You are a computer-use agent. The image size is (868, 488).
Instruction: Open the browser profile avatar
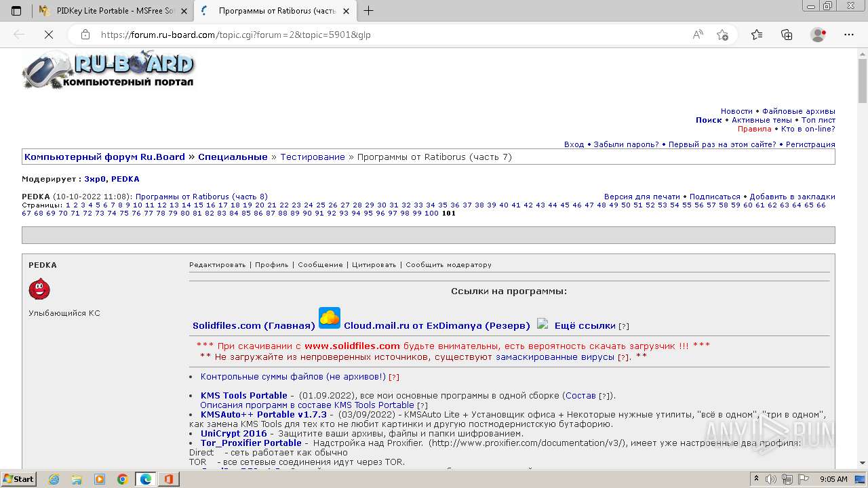click(x=818, y=35)
